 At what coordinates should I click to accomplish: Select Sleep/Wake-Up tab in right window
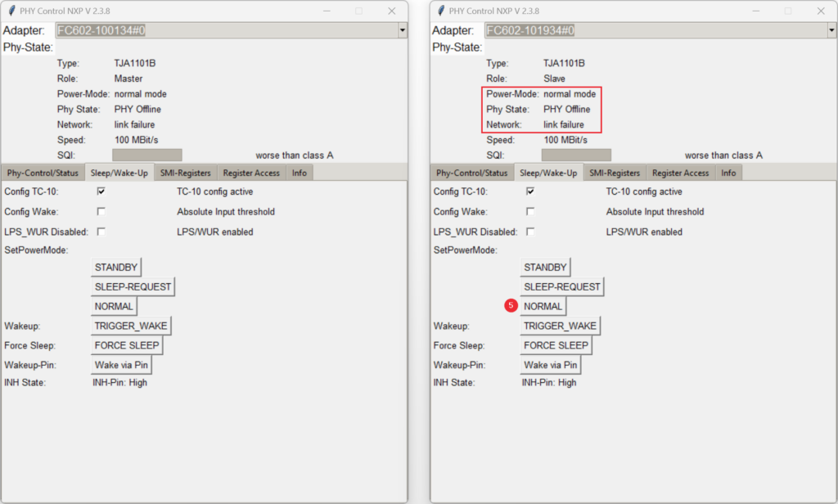point(548,173)
